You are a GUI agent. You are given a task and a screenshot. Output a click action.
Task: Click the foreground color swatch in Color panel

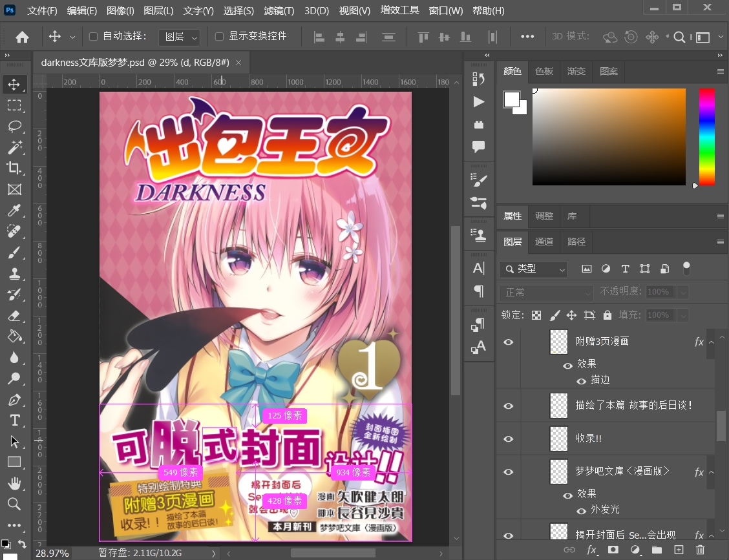pyautogui.click(x=511, y=99)
